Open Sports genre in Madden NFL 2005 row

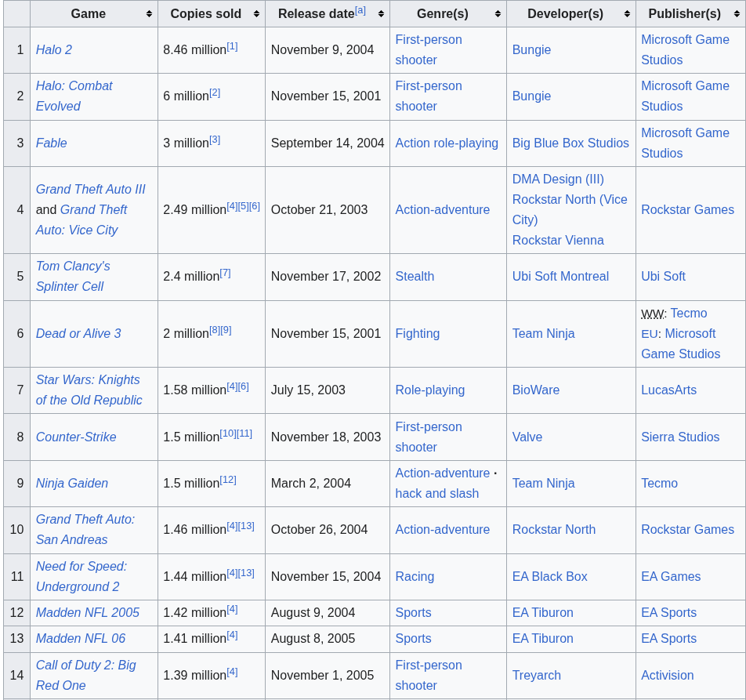click(x=414, y=612)
